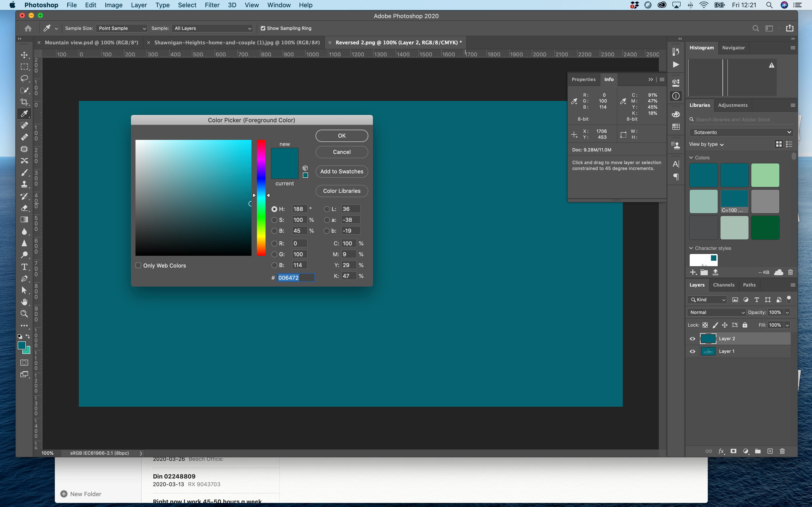Select the Zoom tool in toolbar

click(x=24, y=313)
